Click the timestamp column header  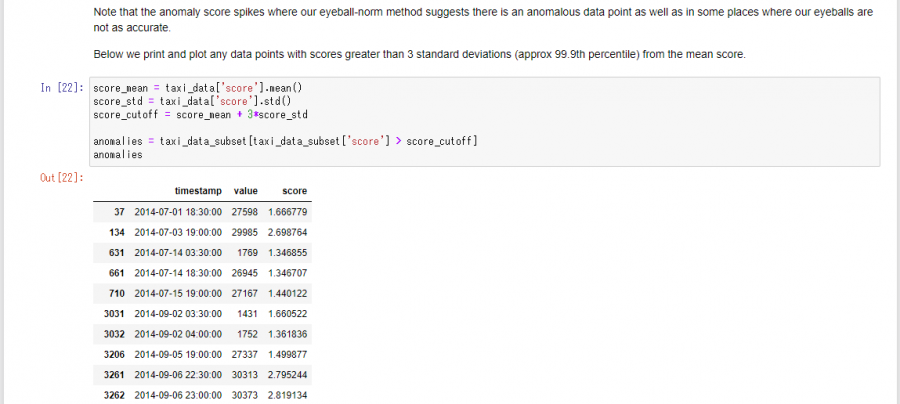(x=198, y=191)
